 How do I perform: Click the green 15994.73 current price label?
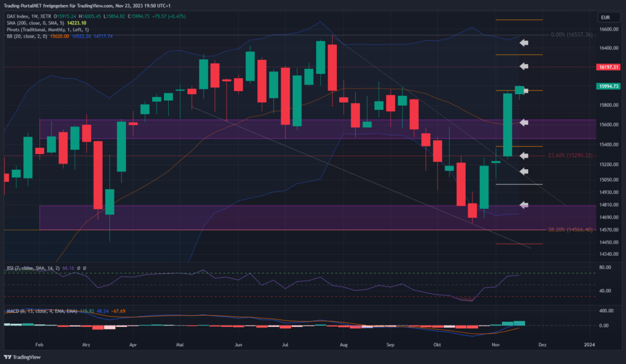(x=608, y=87)
